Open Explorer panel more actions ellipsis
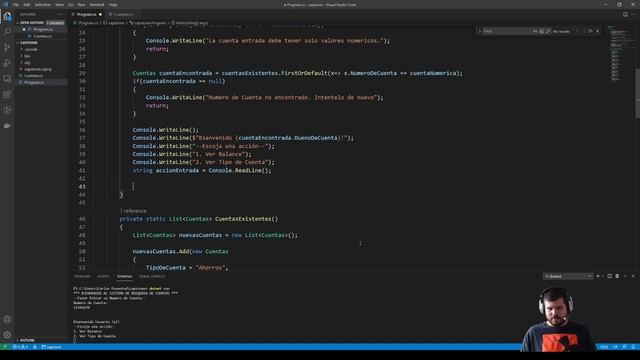640x360 pixels. click(60, 14)
